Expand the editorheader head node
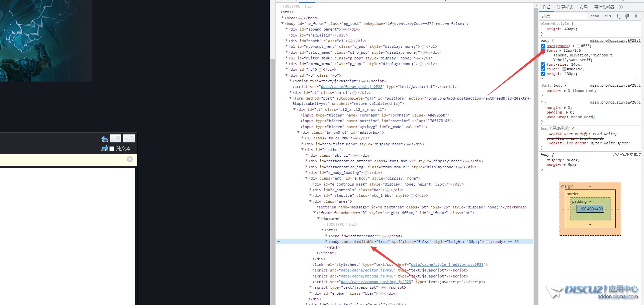This screenshot has height=305, width=644. tap(326, 236)
